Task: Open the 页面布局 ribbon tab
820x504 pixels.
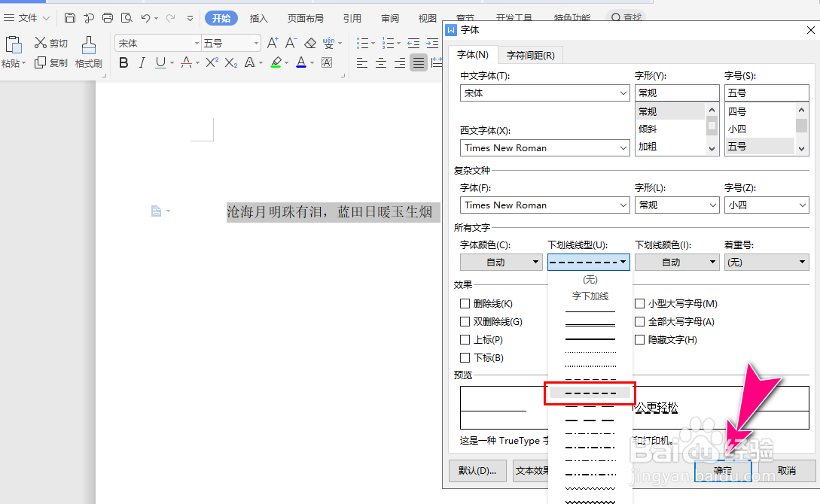Action: point(305,18)
